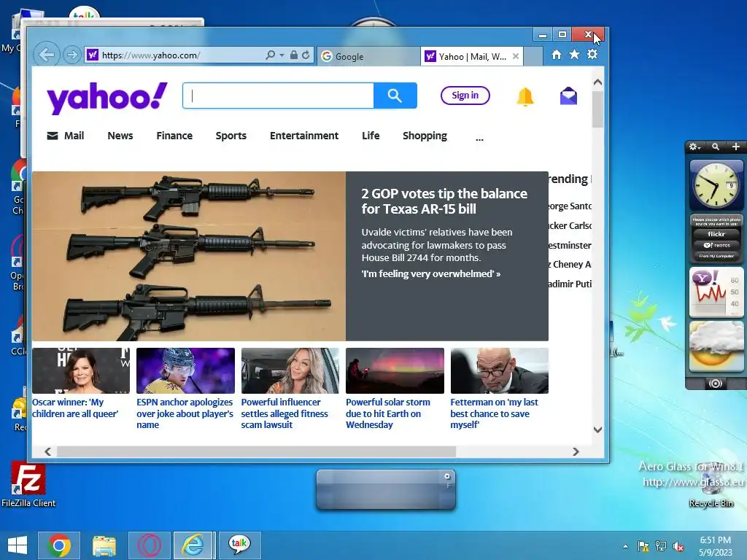Open the Yahoo mail envelope icon
The image size is (747, 560).
(568, 96)
